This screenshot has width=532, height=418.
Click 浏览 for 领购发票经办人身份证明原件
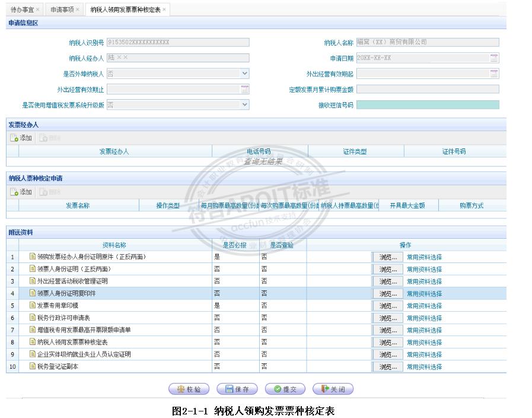[387, 256]
